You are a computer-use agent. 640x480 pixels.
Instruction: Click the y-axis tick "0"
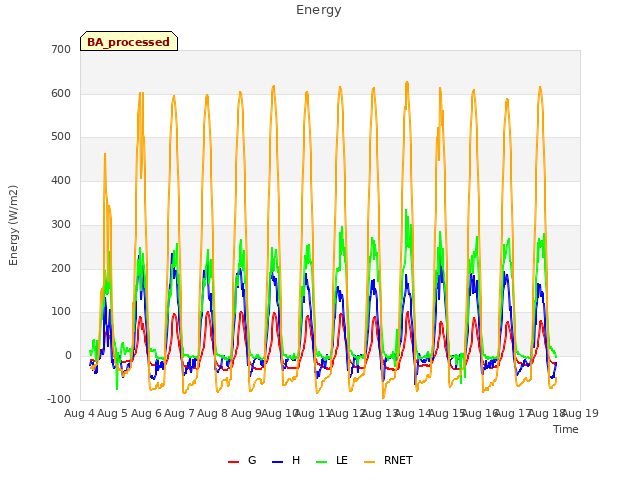[68, 356]
